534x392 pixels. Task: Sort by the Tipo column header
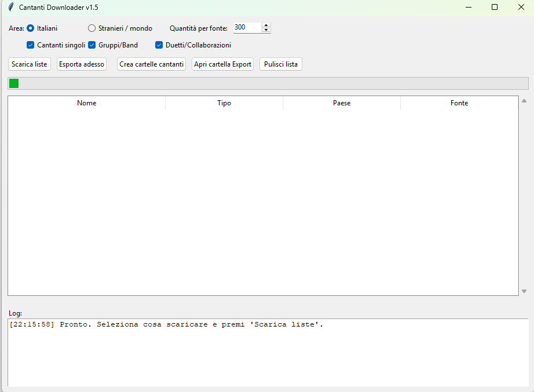click(x=224, y=103)
